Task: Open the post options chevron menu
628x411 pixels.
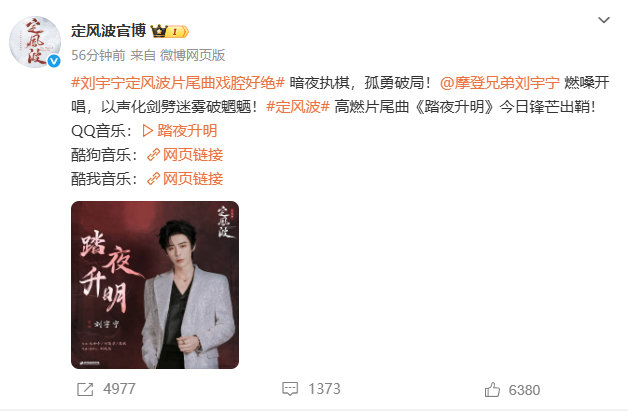Action: click(x=604, y=20)
